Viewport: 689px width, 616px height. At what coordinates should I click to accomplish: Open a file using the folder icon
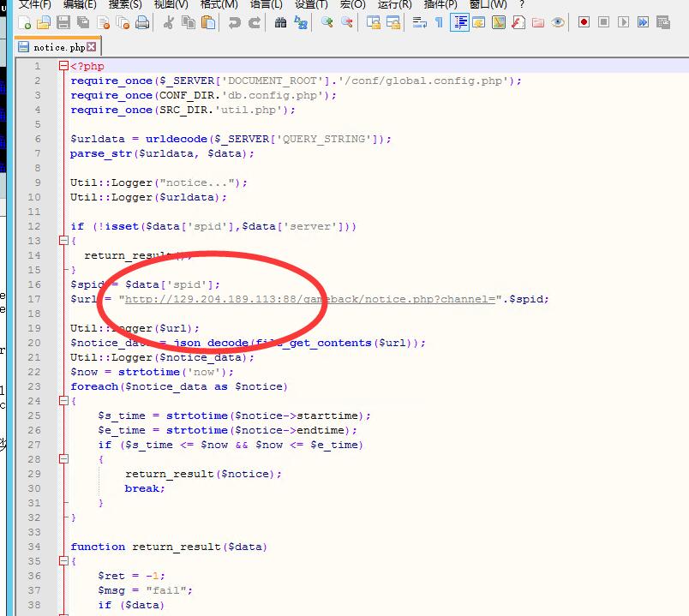tap(44, 22)
